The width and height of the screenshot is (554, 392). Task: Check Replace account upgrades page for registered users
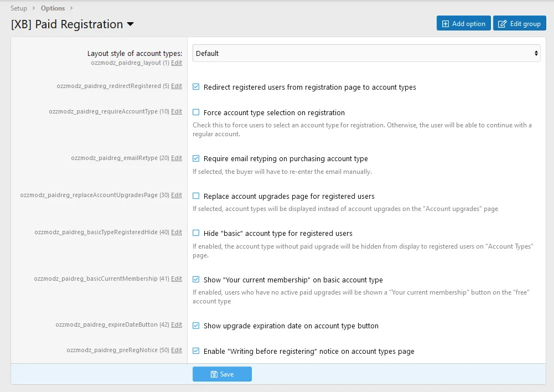(x=196, y=196)
